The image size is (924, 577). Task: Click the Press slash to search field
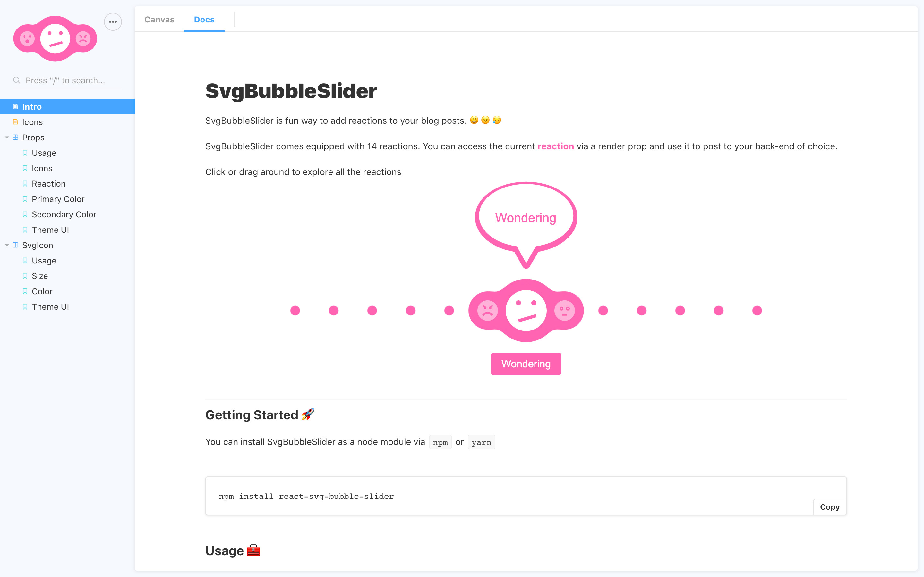coord(66,80)
